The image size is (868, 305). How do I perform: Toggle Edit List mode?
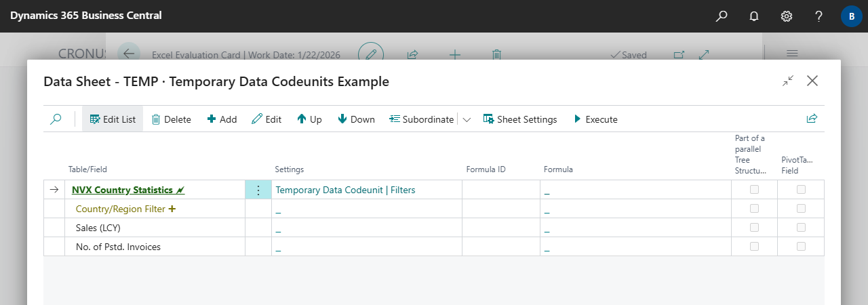point(113,119)
